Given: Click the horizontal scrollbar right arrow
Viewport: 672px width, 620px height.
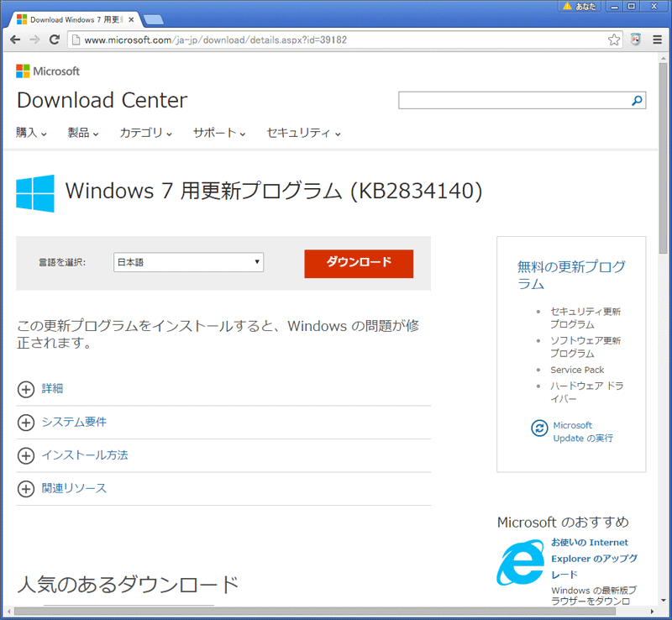Looking at the screenshot, I should [x=653, y=612].
